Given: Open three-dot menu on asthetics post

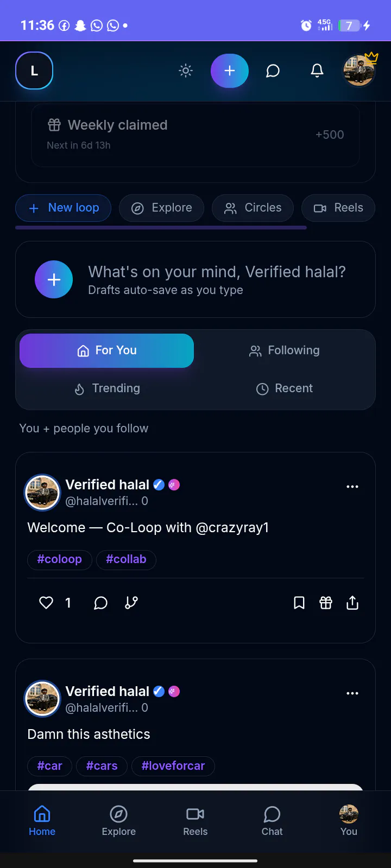Looking at the screenshot, I should pyautogui.click(x=352, y=693).
